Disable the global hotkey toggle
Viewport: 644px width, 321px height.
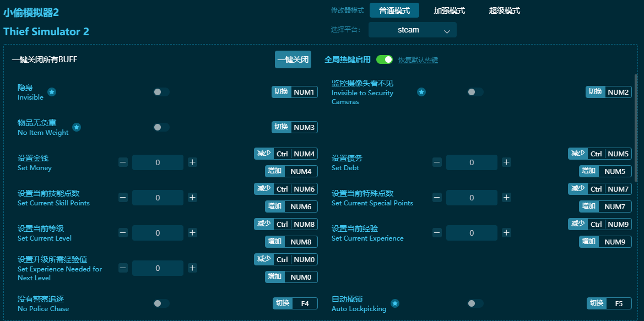(x=384, y=59)
